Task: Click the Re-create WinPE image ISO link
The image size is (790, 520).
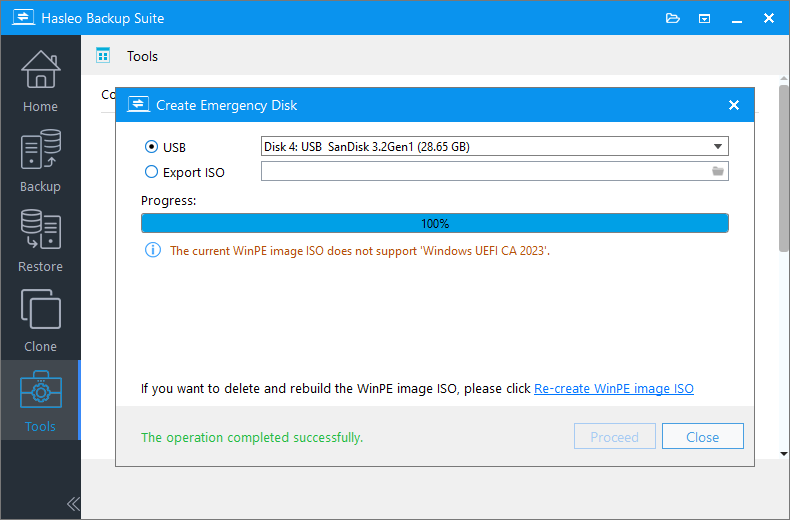Action: [x=614, y=388]
